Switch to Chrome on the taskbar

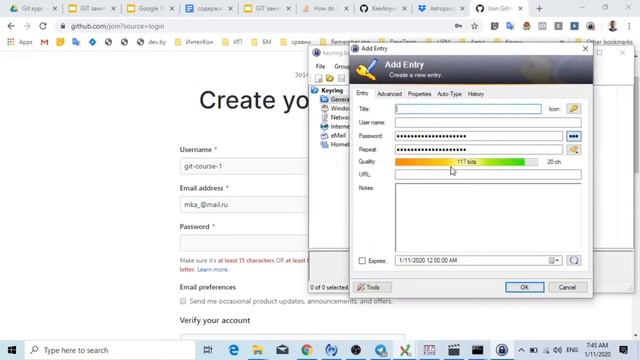307,350
